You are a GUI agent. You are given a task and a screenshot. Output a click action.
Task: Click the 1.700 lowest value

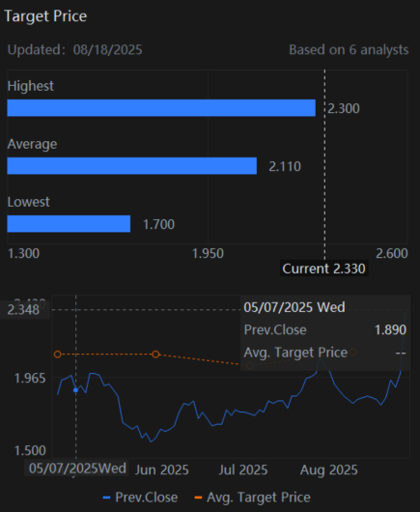click(159, 224)
